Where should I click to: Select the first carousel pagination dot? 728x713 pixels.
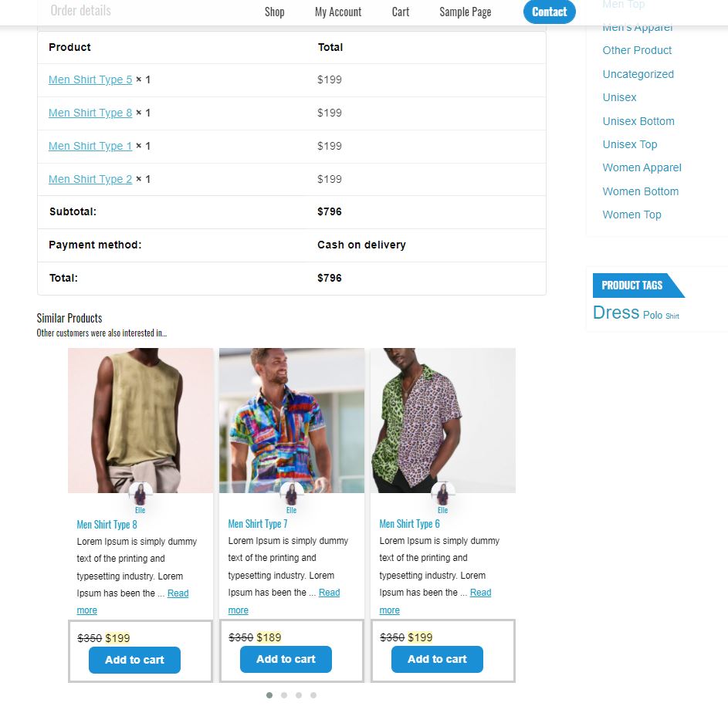269,695
